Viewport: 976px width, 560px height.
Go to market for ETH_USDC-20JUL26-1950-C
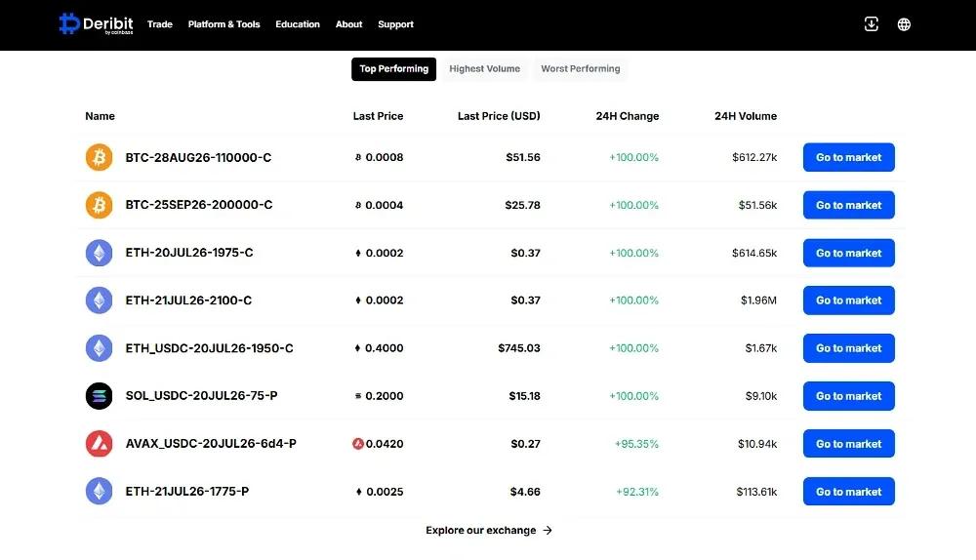848,348
